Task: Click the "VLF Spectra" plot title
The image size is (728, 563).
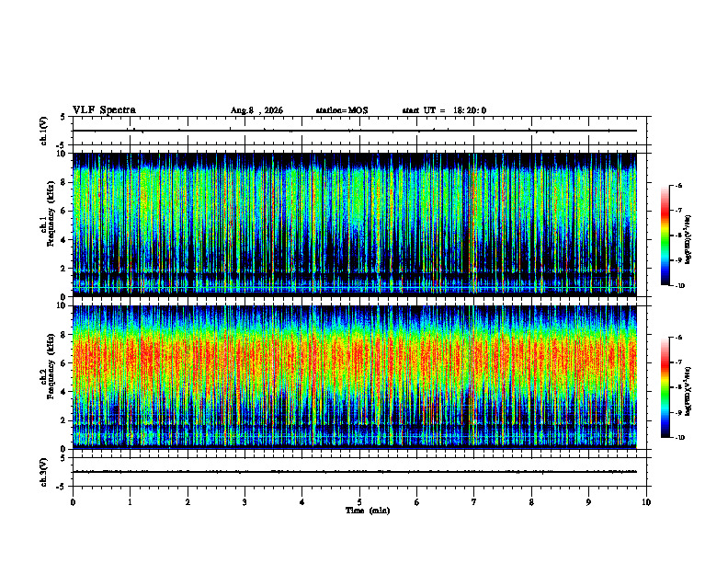Action: coord(104,110)
